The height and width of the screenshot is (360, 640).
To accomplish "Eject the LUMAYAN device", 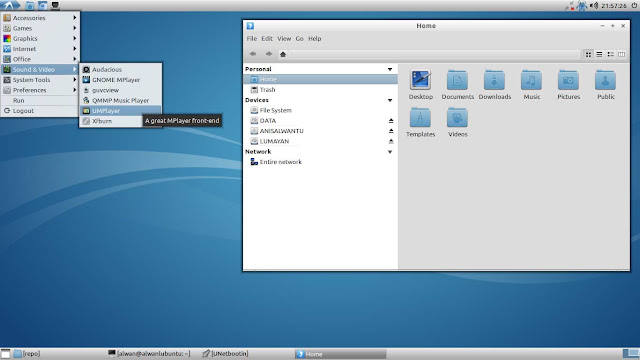I will click(x=391, y=141).
